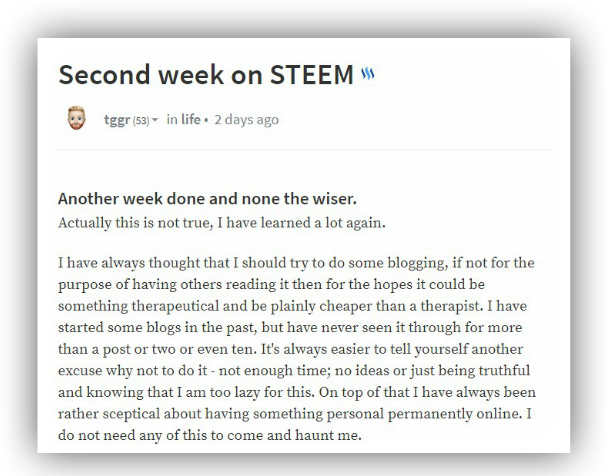Open the tggr author profile link
607x476 pixels.
pyautogui.click(x=117, y=120)
